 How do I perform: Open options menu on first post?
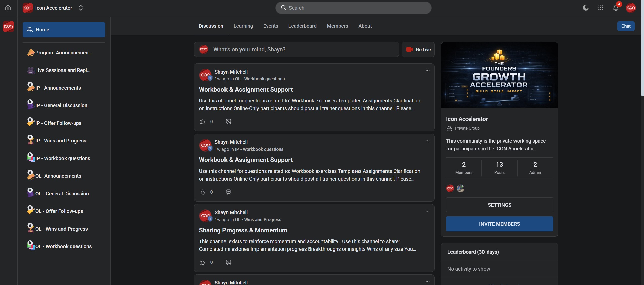[x=427, y=70]
